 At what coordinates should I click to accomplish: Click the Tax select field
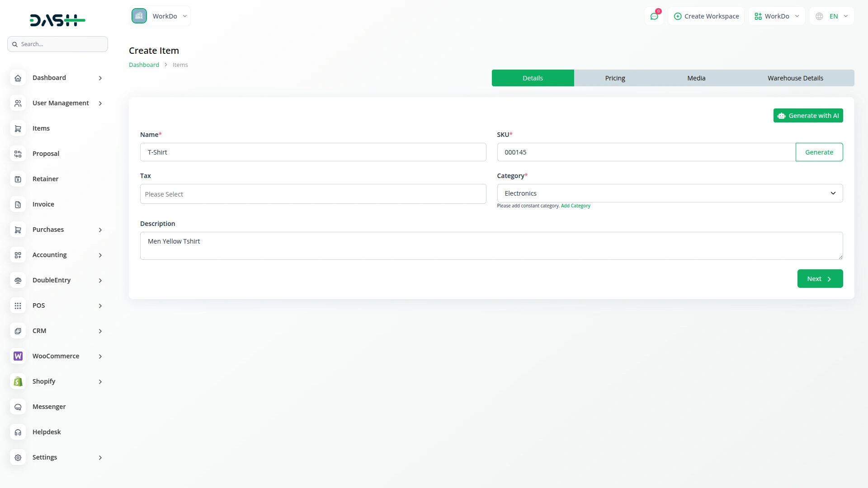coord(313,194)
